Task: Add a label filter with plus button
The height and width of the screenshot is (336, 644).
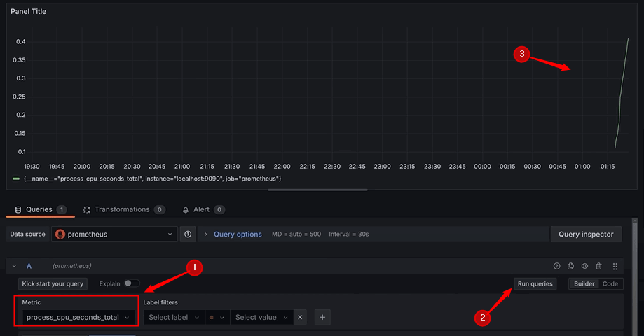Action: [x=322, y=317]
